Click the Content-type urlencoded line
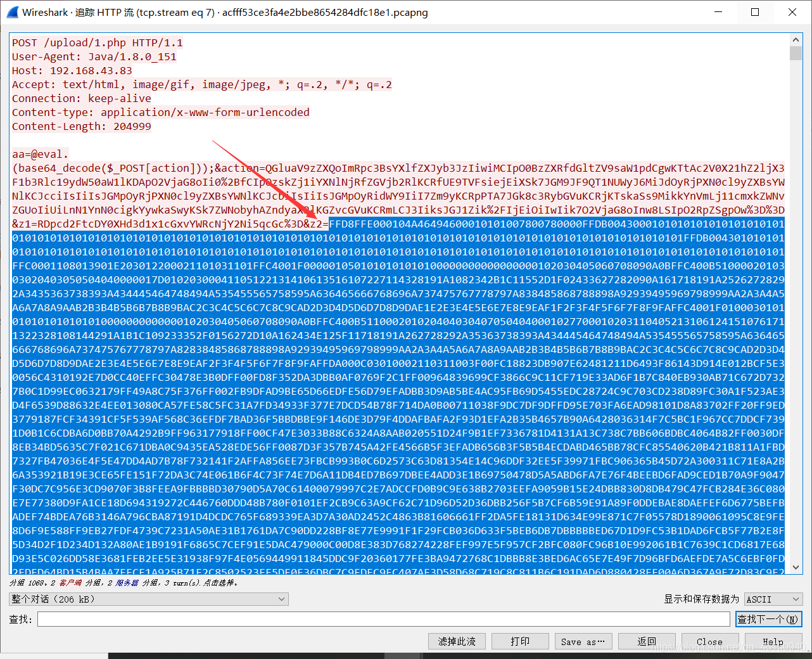Viewport: 812px width, 659px height. click(161, 112)
